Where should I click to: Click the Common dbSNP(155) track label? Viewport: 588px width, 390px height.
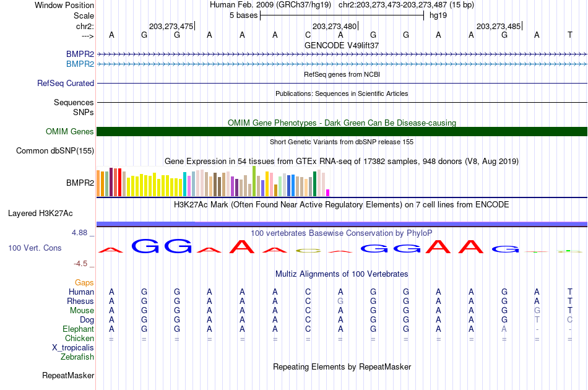pyautogui.click(x=55, y=151)
